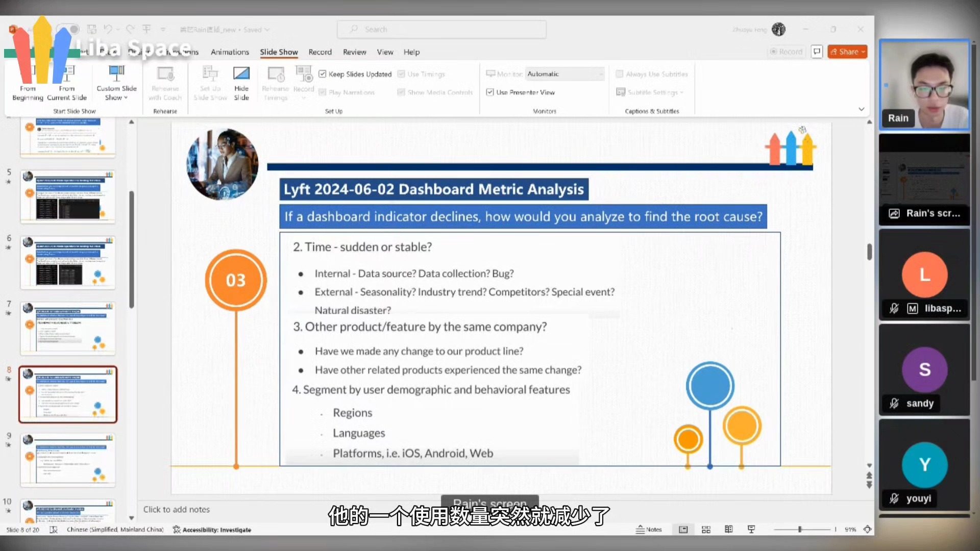Screen dimensions: 980x551
Task: Open the View tab
Action: click(385, 52)
